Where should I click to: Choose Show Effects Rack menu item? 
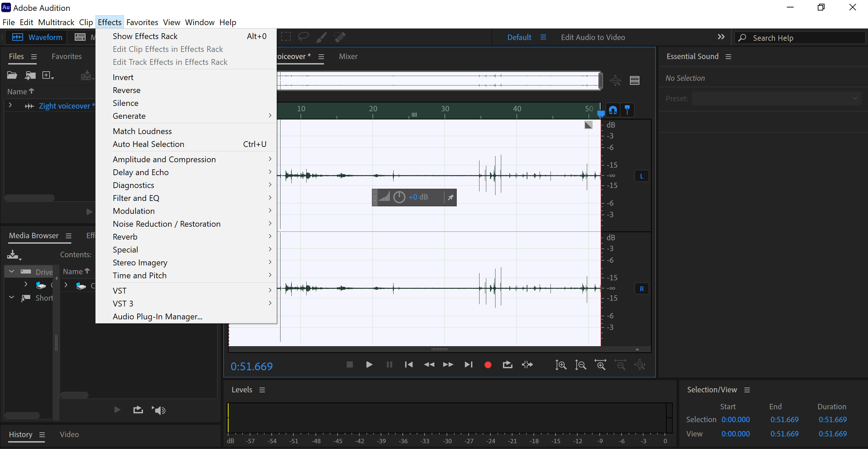click(186, 36)
